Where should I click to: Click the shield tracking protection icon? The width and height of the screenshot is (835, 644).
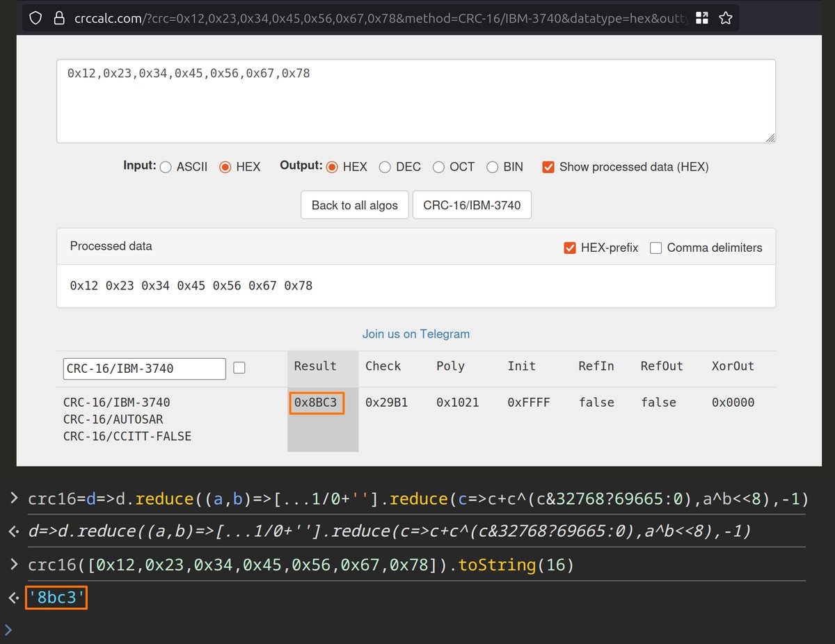[x=36, y=18]
